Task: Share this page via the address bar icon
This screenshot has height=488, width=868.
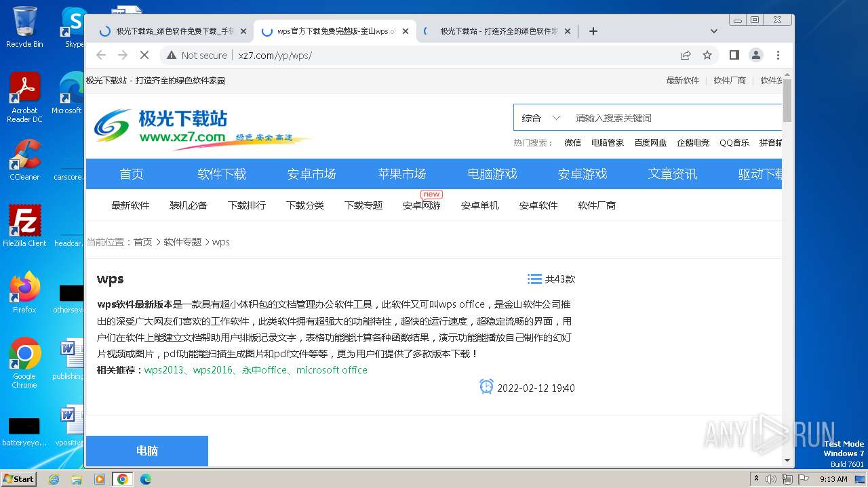Action: point(686,55)
